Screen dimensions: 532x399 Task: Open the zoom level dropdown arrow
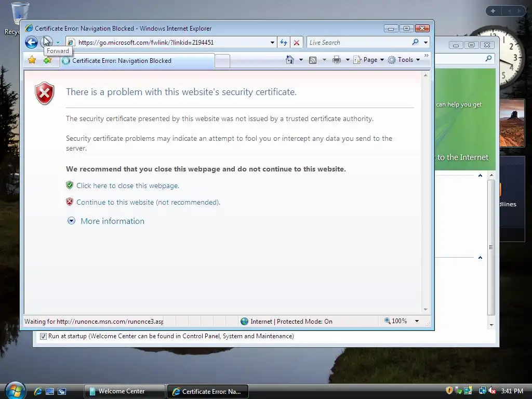[417, 321]
